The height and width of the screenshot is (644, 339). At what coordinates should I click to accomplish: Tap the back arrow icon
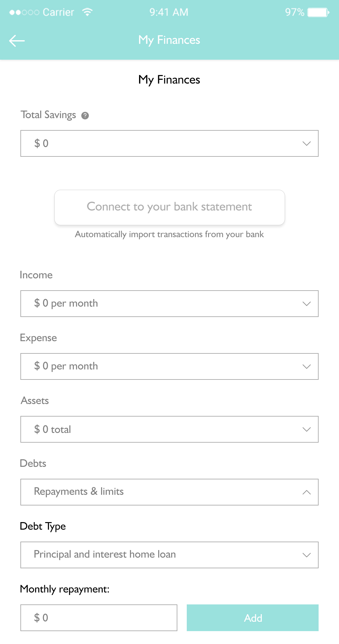click(x=17, y=41)
